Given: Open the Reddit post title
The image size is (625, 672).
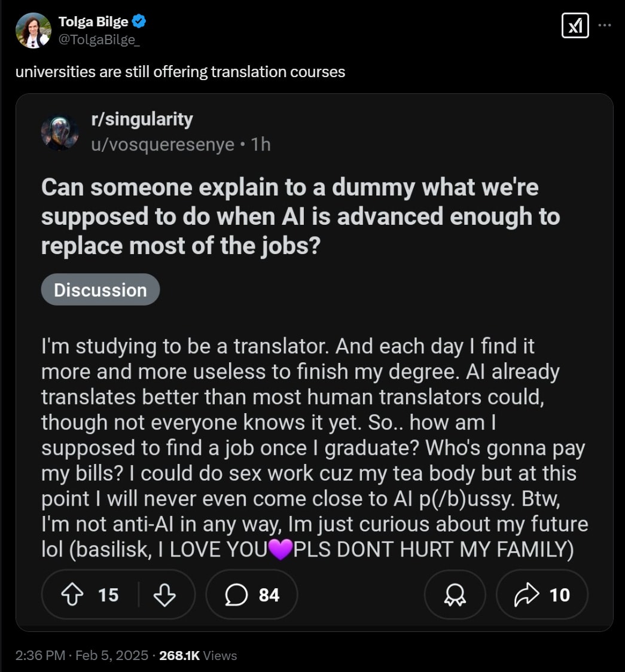Looking at the screenshot, I should pyautogui.click(x=300, y=216).
